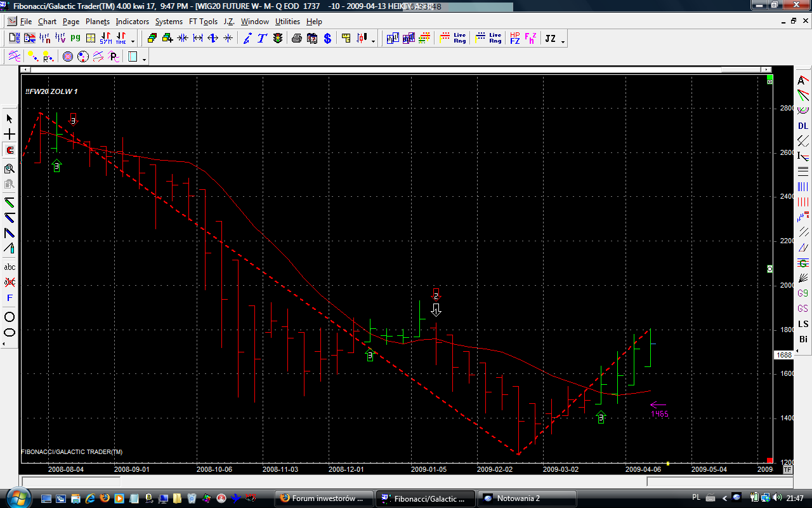Toggle the red magnet snap tool
Viewport: 812px width, 508px height.
tap(10, 150)
